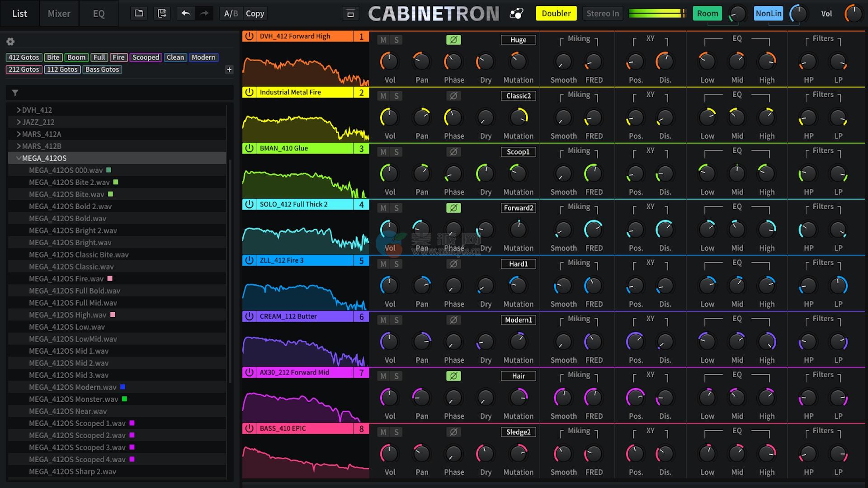Open the Huge mutation type dropdown
This screenshot has height=488, width=868.
click(518, 40)
